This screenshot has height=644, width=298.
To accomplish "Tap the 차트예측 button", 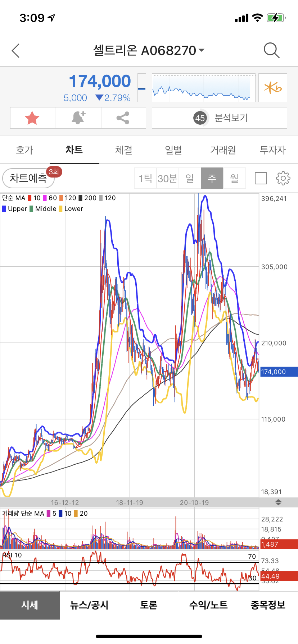I will pos(28,178).
